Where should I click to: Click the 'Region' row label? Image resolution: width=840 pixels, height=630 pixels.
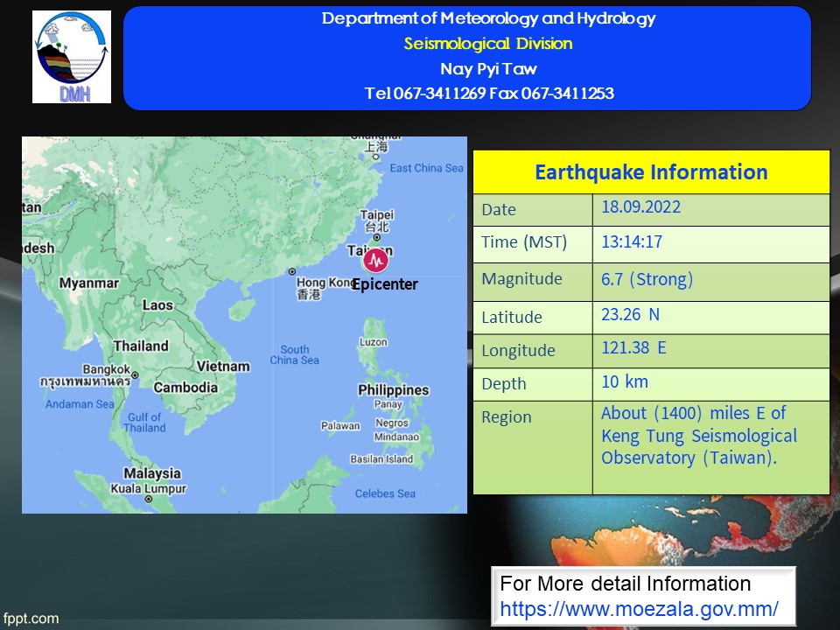click(x=507, y=417)
